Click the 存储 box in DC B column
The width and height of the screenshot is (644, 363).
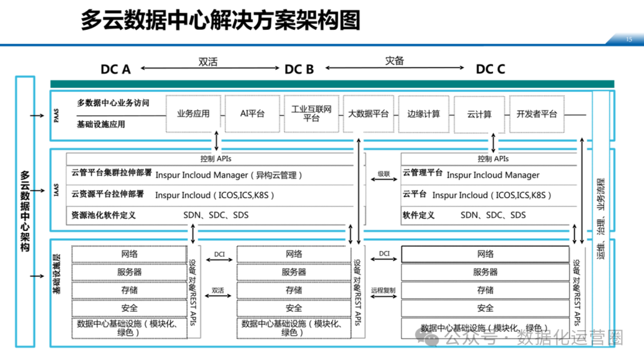[294, 290]
